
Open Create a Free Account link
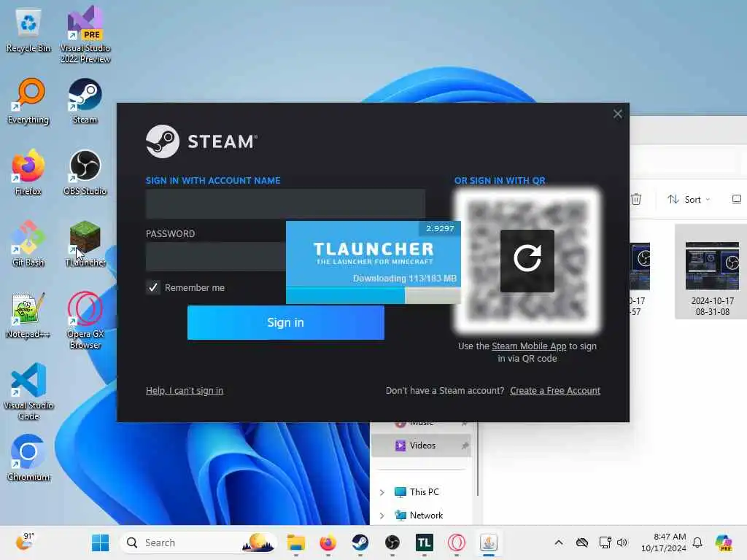555,391
